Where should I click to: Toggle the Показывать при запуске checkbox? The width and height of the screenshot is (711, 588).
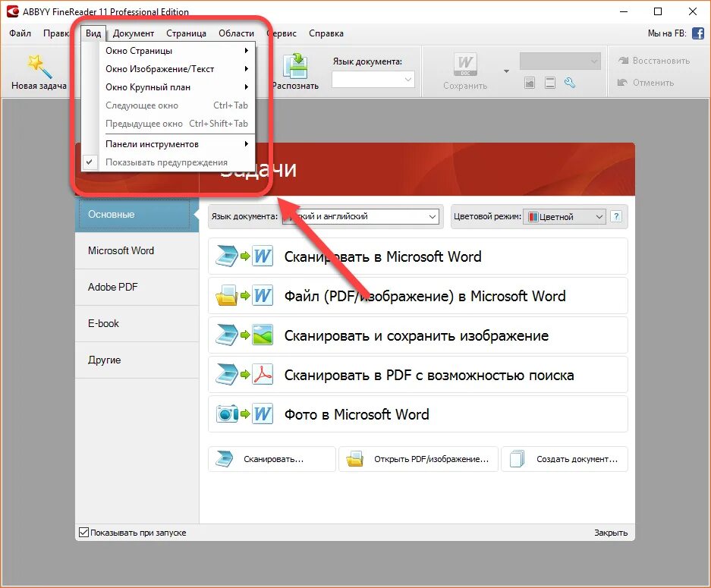point(84,533)
